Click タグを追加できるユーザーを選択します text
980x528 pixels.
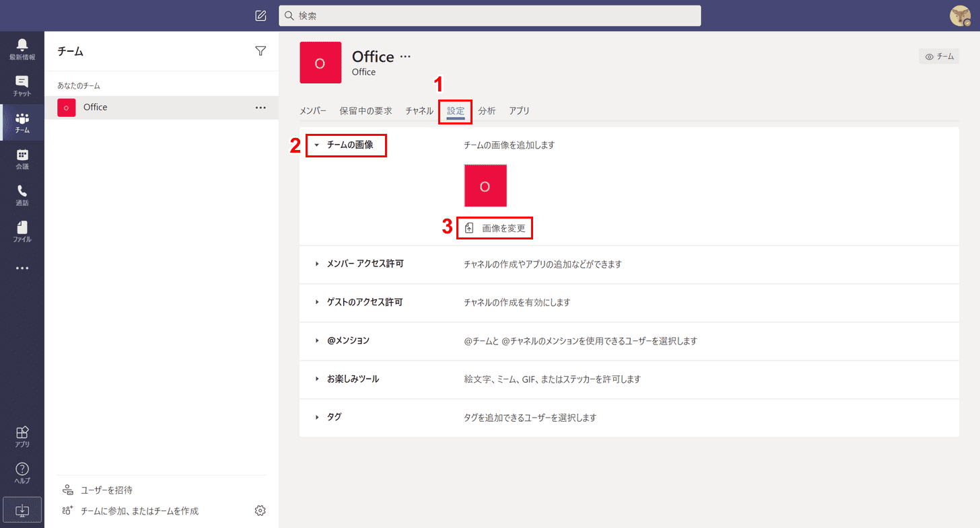[x=530, y=418]
